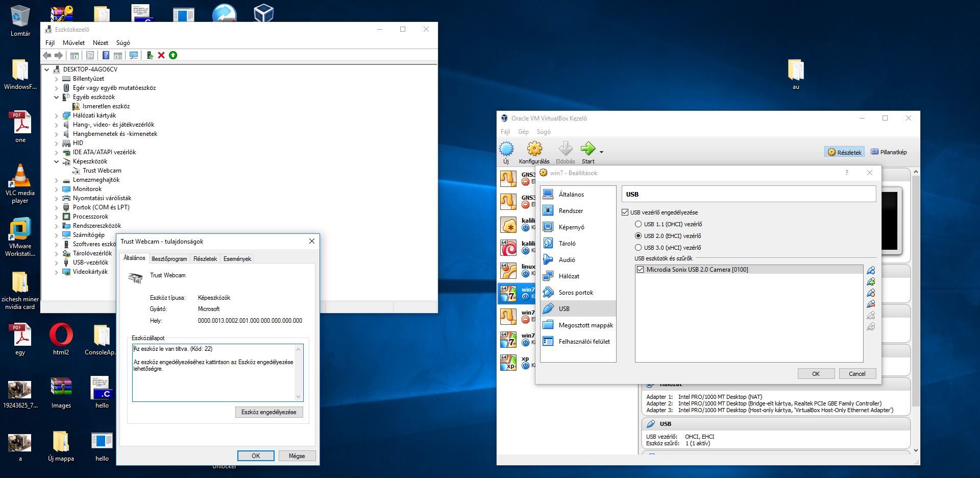Screen dimensions: 980x478
Task: Select USB 1.1 (OHCI) vezérlő radio button
Action: [638, 224]
